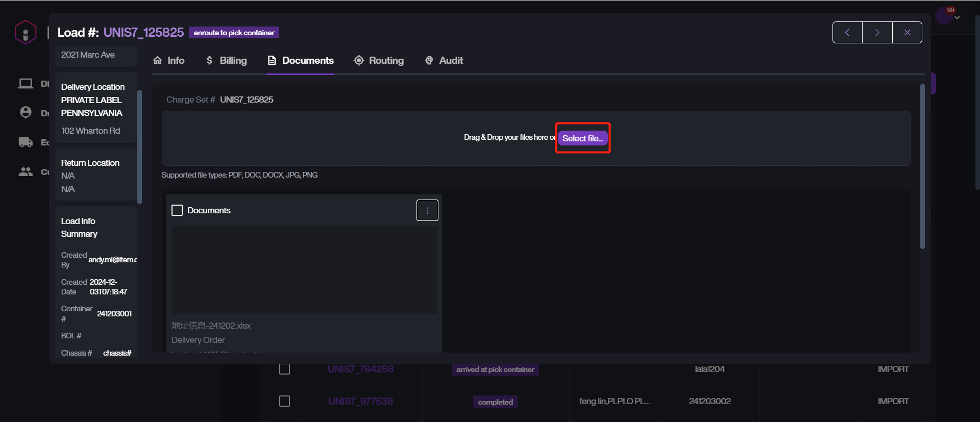Viewport: 980px width, 422px height.
Task: Open the people group sidebar icon
Action: click(x=26, y=171)
